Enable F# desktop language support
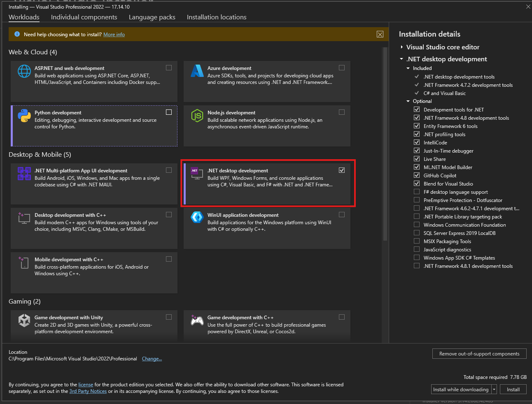532x404 pixels. tap(417, 192)
